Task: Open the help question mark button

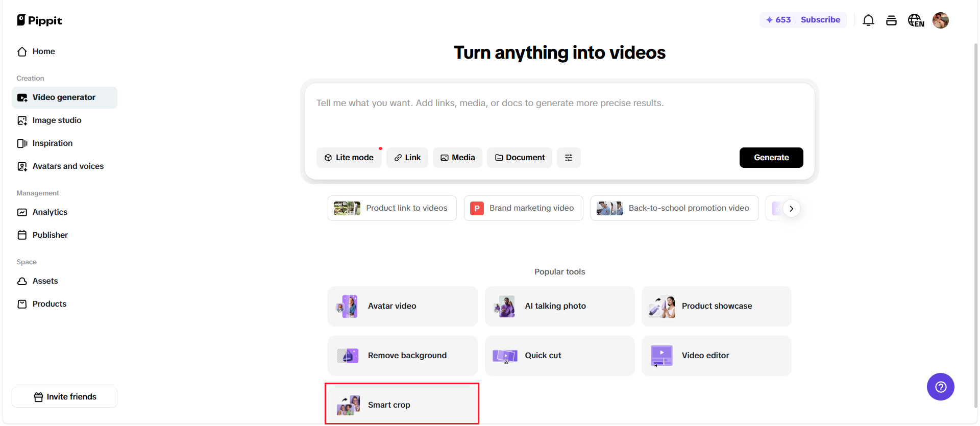Action: pos(941,387)
